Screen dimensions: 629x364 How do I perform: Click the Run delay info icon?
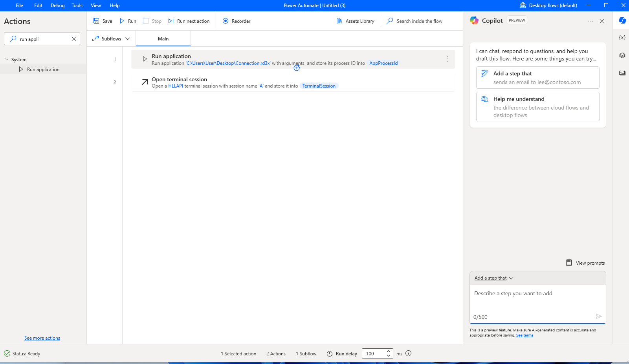pyautogui.click(x=408, y=353)
